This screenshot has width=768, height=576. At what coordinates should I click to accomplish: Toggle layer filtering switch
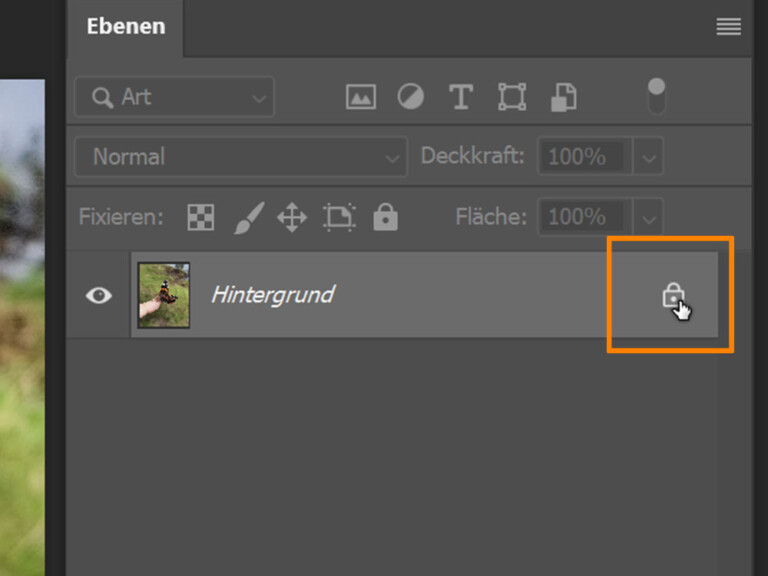point(656,96)
